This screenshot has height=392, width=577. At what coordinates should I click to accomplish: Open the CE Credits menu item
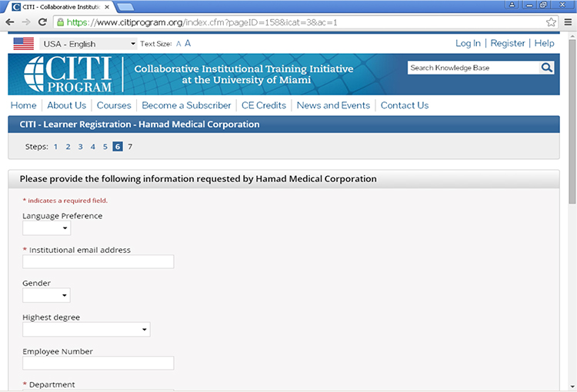tap(264, 105)
